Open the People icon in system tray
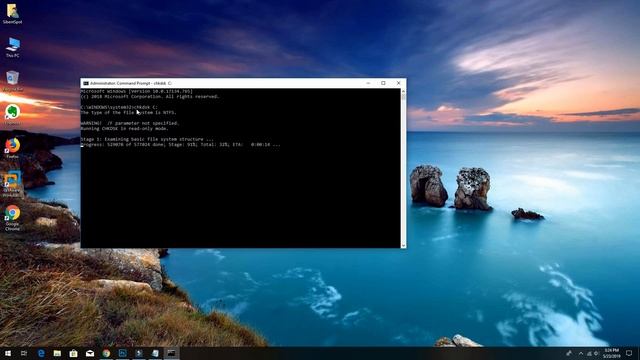Image resolution: width=640 pixels, height=360 pixels. click(x=569, y=353)
